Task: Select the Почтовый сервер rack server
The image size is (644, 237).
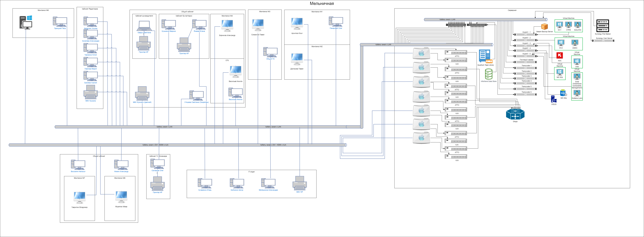Action: [525, 62]
